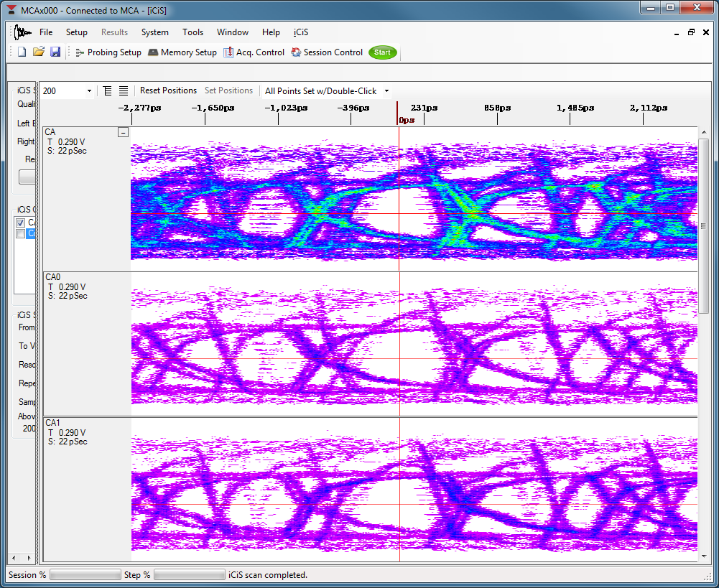Select the CA1 signal label
The width and height of the screenshot is (719, 588).
(52, 423)
